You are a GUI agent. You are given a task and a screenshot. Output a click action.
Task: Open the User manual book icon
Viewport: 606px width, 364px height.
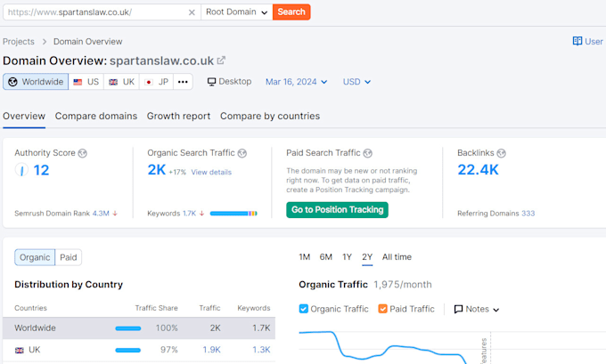point(577,41)
